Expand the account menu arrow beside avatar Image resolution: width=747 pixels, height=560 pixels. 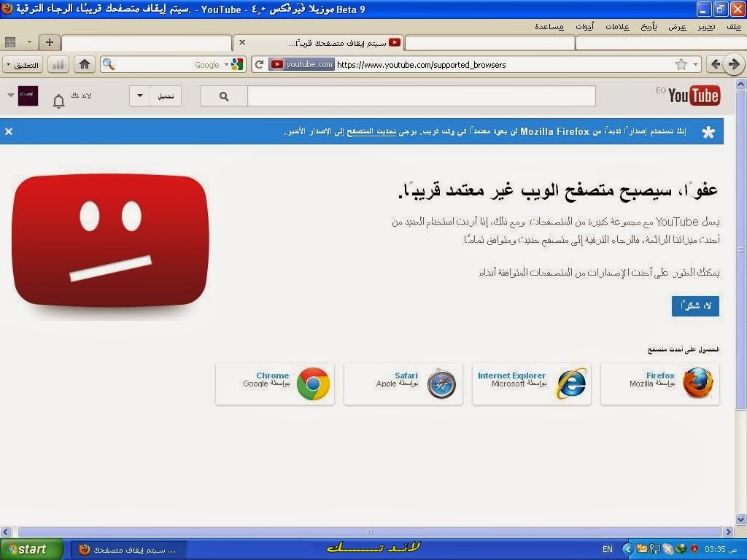[x=10, y=95]
